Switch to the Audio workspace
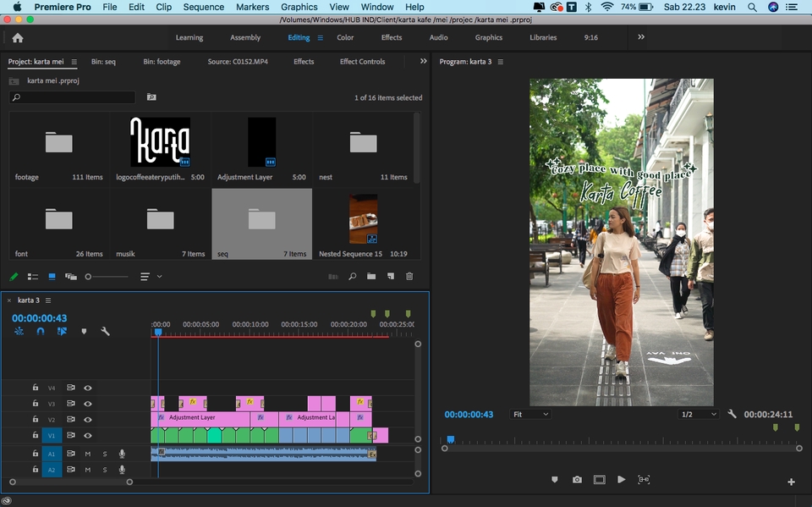The height and width of the screenshot is (507, 812). [x=438, y=37]
